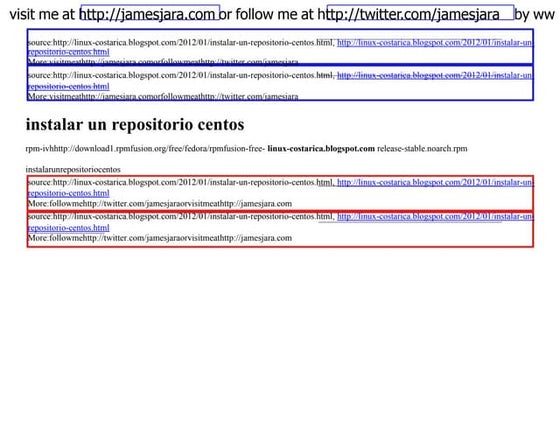Viewport: 560px width, 421px height.
Task: Click the rpm-ivh download1.rpmfusion.org command text
Action: click(145, 149)
